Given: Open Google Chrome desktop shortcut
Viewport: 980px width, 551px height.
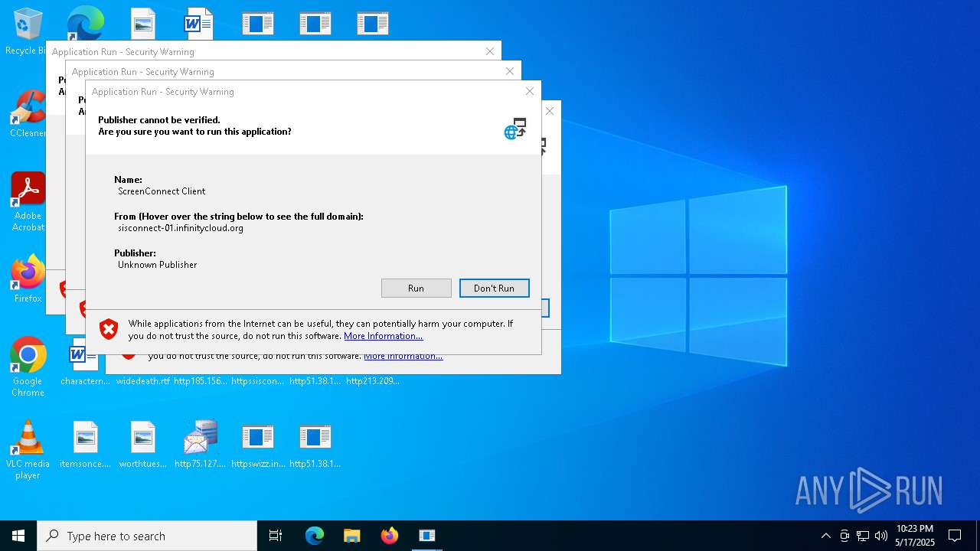Looking at the screenshot, I should (x=28, y=367).
